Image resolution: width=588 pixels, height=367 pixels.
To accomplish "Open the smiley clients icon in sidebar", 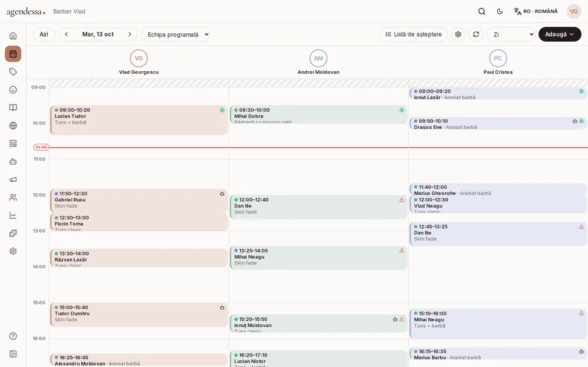I will 13,89.
